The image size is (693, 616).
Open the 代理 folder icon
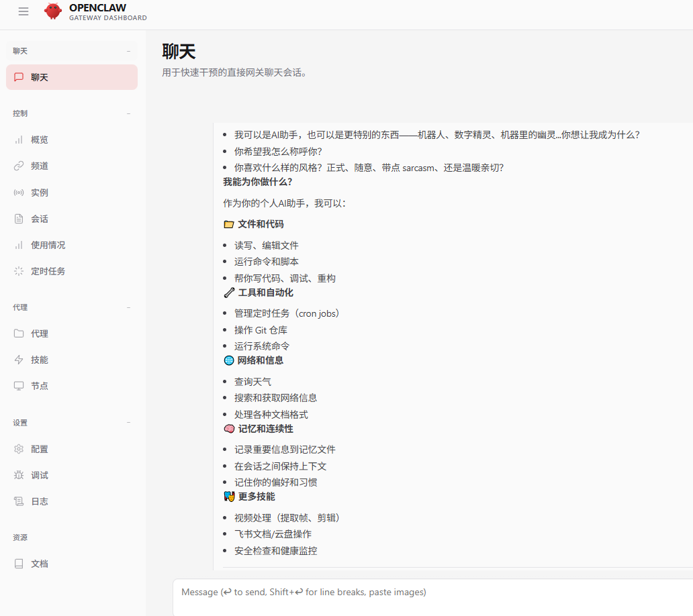pyautogui.click(x=19, y=333)
